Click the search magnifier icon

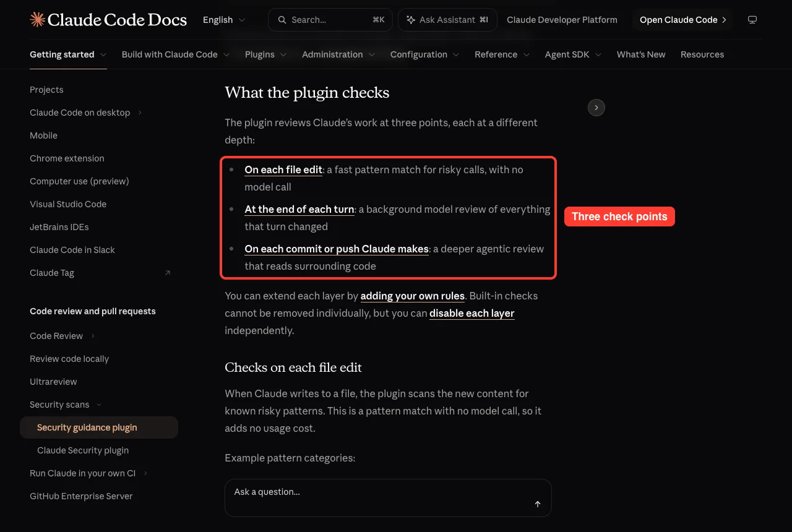click(x=282, y=20)
